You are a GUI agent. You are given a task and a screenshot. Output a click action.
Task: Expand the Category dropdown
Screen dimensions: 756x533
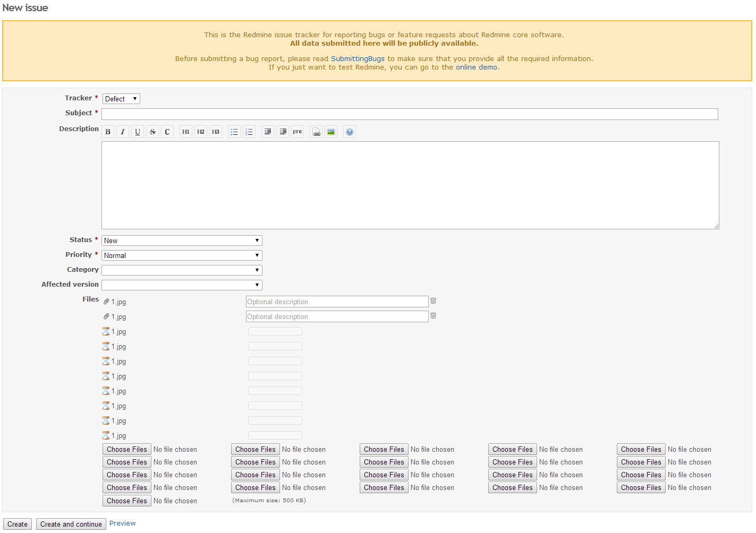click(182, 270)
